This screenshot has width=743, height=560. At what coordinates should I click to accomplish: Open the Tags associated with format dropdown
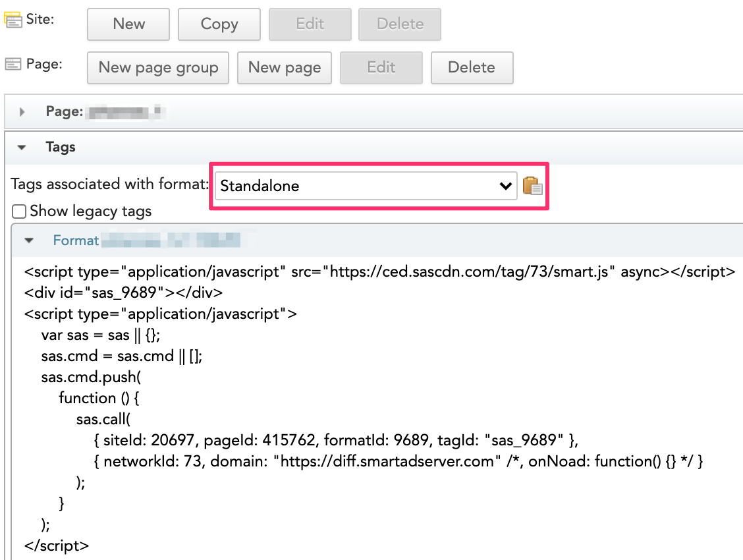point(366,186)
